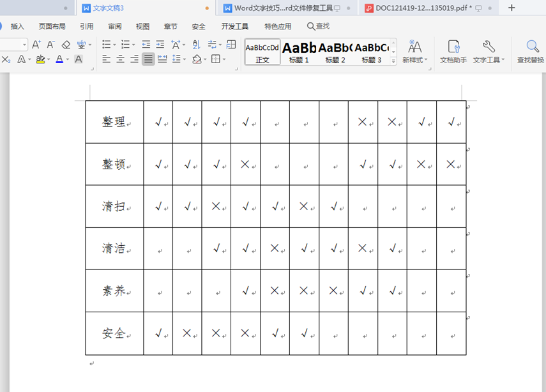
Task: Apply subscript X₂ formatting
Action: pos(6,59)
